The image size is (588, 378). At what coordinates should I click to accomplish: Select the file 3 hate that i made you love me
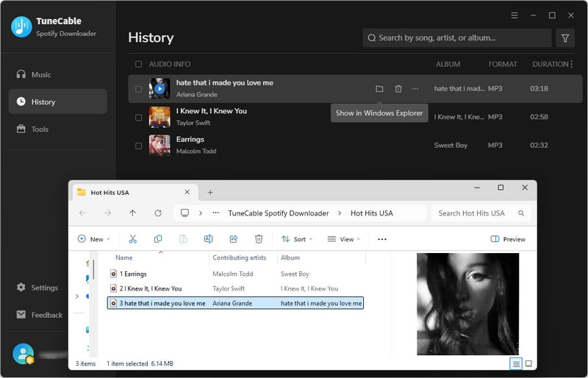point(235,303)
